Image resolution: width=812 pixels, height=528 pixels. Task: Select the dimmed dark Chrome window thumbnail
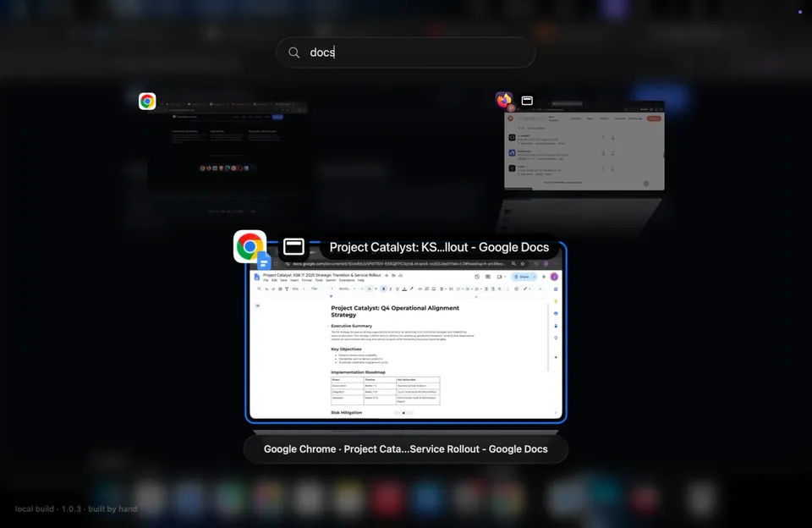[228, 145]
